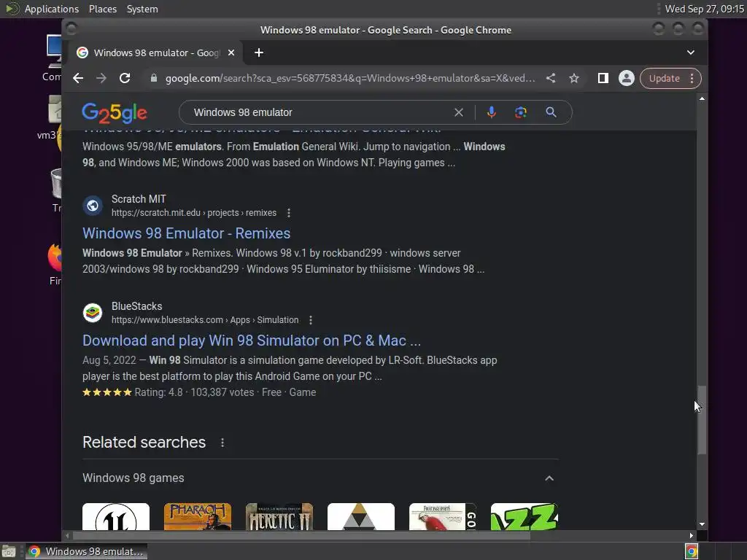Open the scratch.mit.edu breadcrumb URL
This screenshot has width=747, height=560.
[x=193, y=213]
